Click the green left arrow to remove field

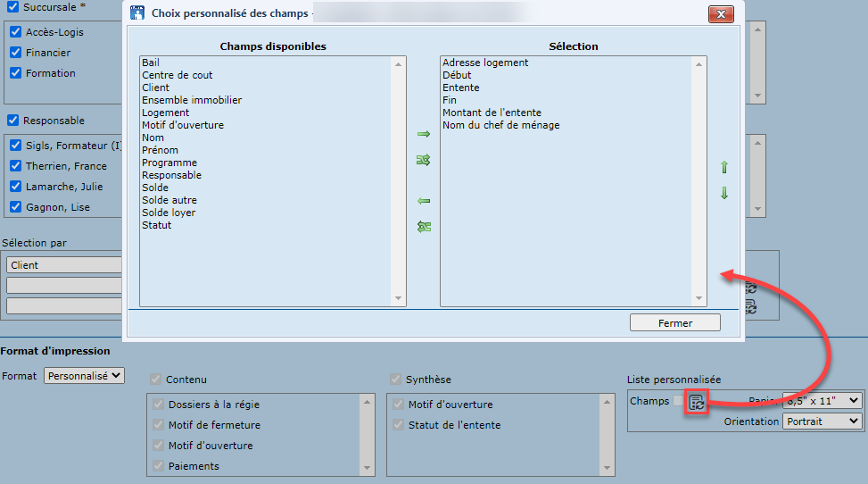coord(424,201)
